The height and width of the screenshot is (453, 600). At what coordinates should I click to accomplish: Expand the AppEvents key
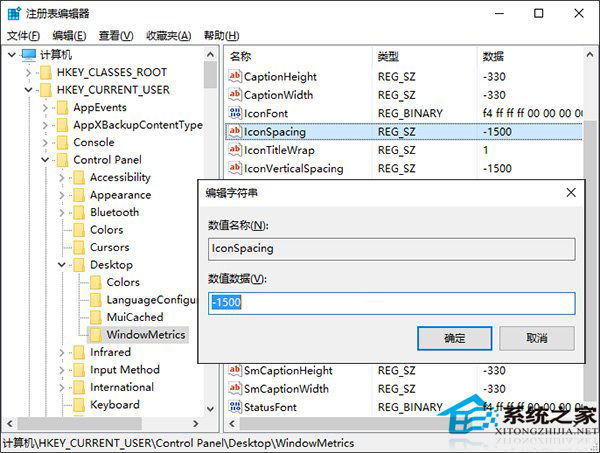pyautogui.click(x=45, y=108)
